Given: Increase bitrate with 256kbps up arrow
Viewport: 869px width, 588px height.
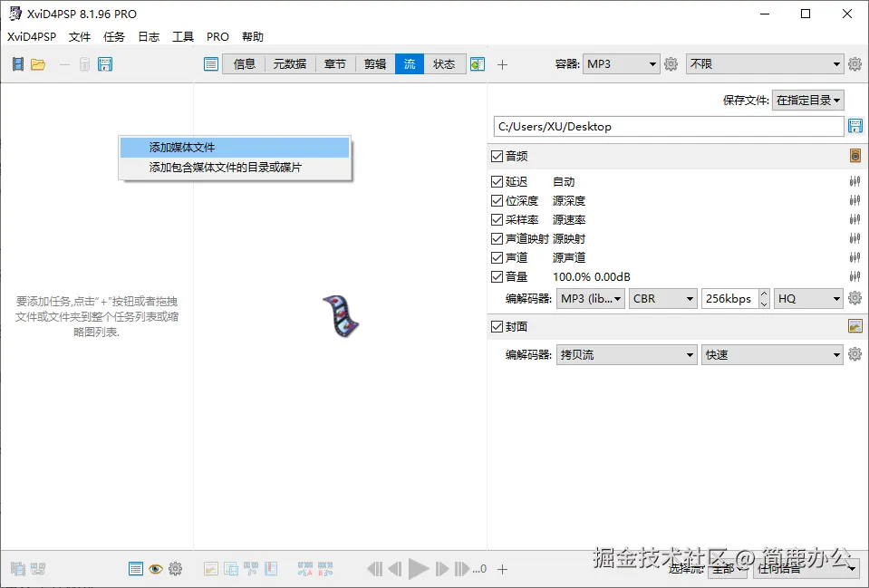Looking at the screenshot, I should (x=764, y=294).
